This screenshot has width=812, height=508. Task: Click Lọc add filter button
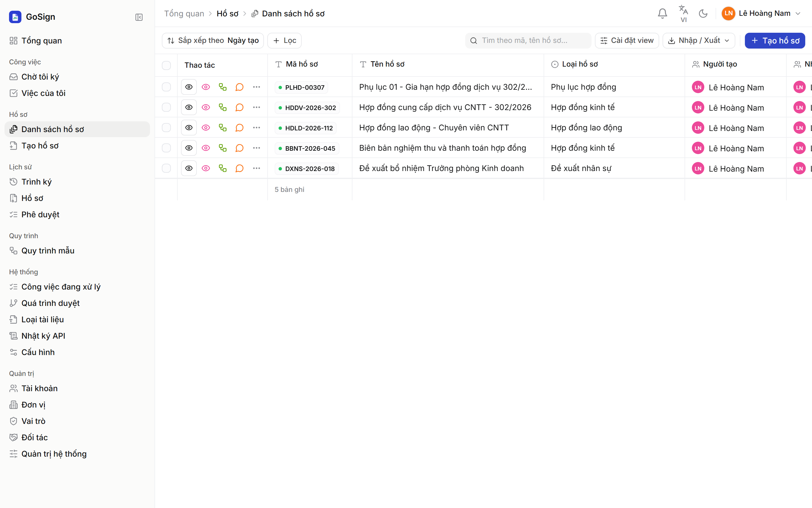(284, 41)
